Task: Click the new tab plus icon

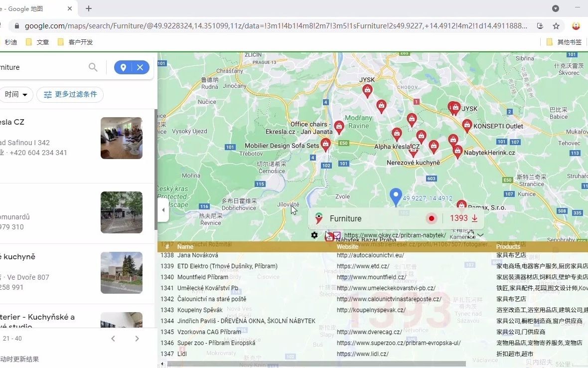Action: click(x=88, y=8)
